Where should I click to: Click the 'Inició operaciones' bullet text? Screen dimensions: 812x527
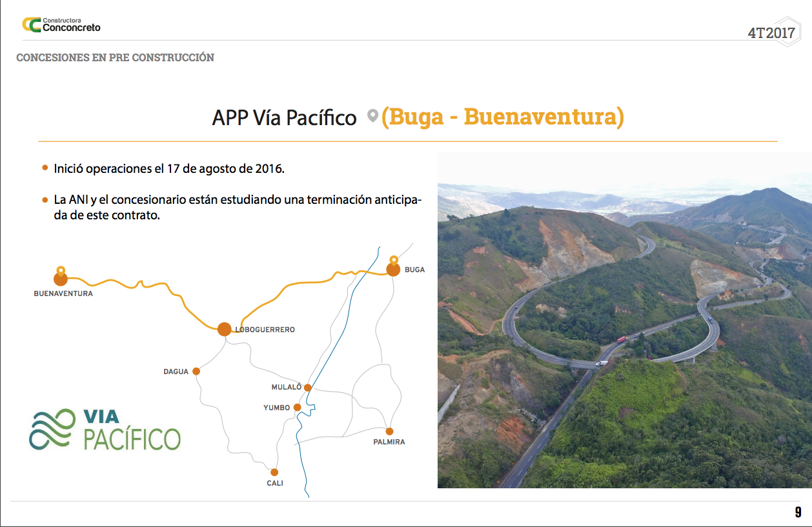click(x=169, y=168)
